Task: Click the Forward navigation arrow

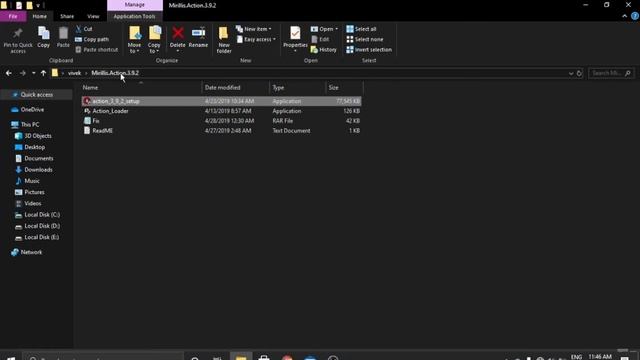Action: pos(22,73)
